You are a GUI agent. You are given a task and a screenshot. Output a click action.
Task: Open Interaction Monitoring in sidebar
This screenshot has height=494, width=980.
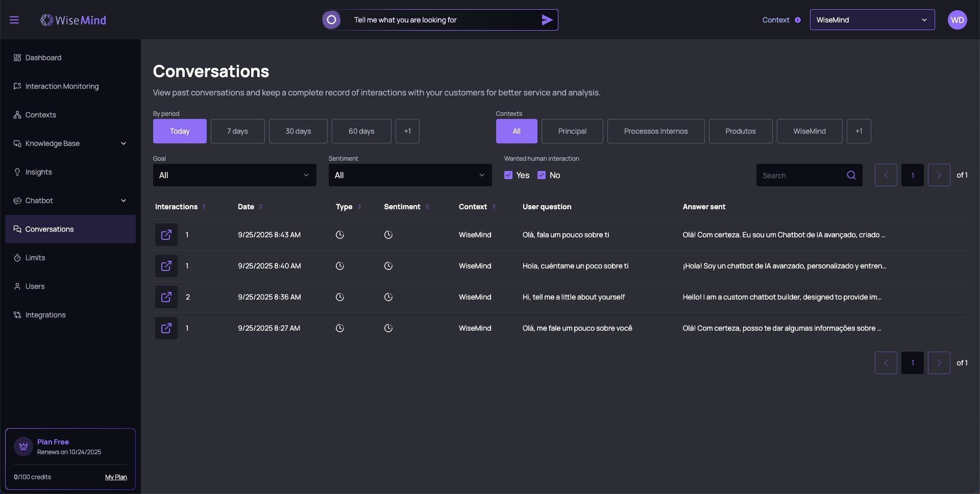point(62,86)
